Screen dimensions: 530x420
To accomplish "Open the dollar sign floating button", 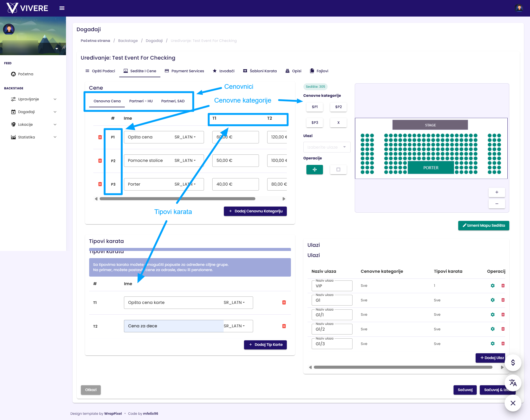I will coord(513,362).
